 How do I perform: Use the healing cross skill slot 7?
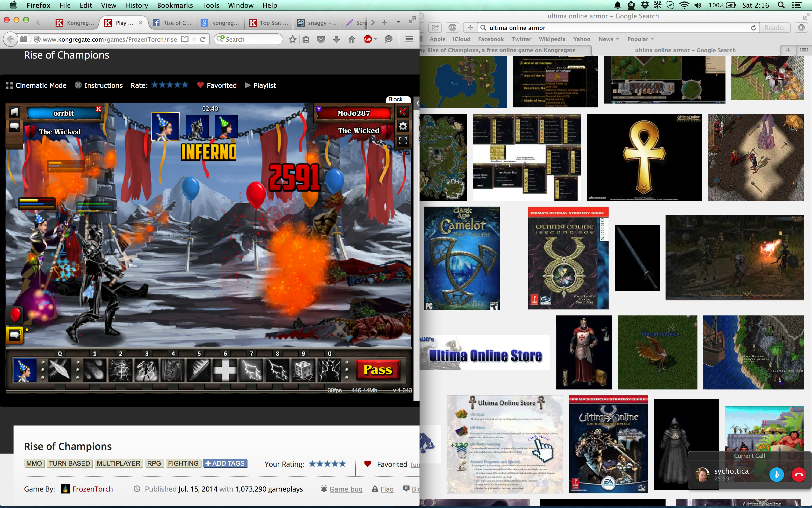(x=225, y=370)
